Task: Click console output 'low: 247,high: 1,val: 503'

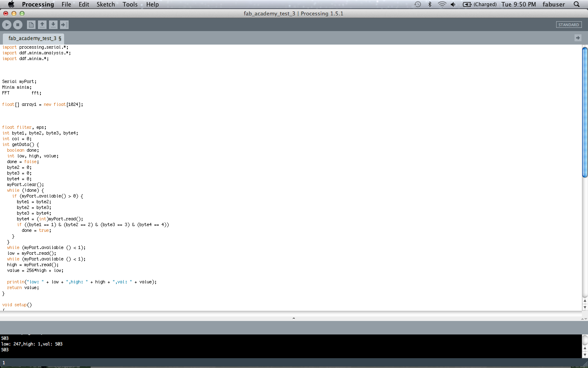Action: click(x=32, y=344)
